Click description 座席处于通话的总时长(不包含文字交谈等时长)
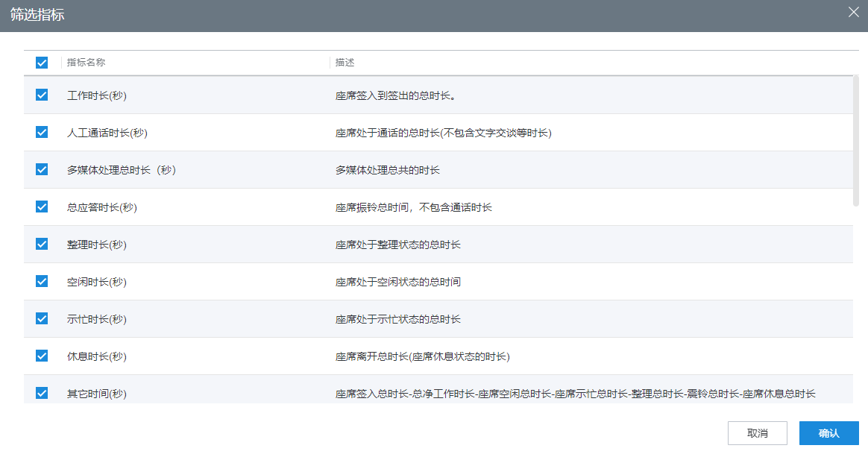 444,133
